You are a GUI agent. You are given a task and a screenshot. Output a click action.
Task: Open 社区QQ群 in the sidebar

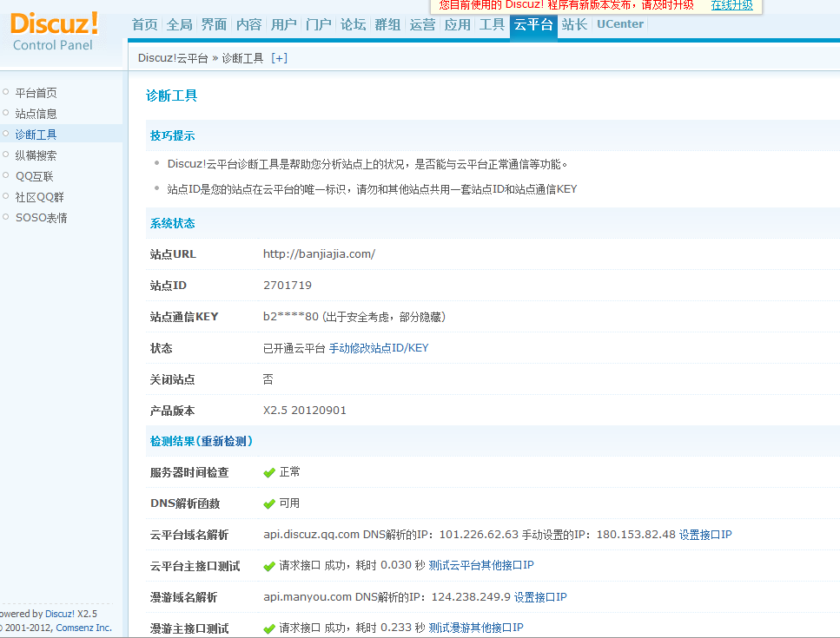(x=40, y=198)
